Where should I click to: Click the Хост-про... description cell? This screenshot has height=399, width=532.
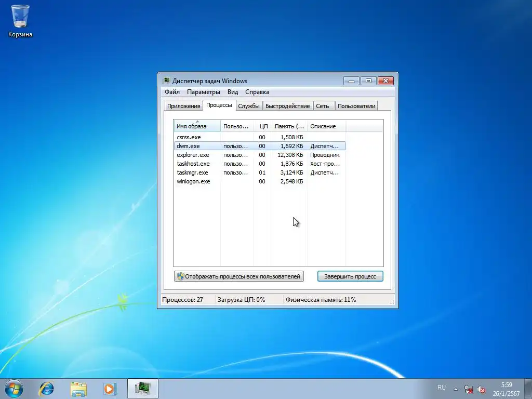click(325, 164)
